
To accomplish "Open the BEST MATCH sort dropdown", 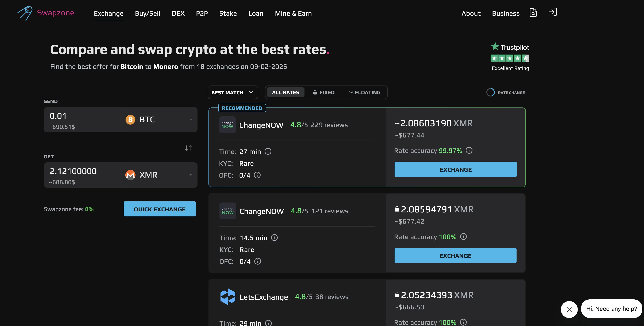I will tap(232, 92).
